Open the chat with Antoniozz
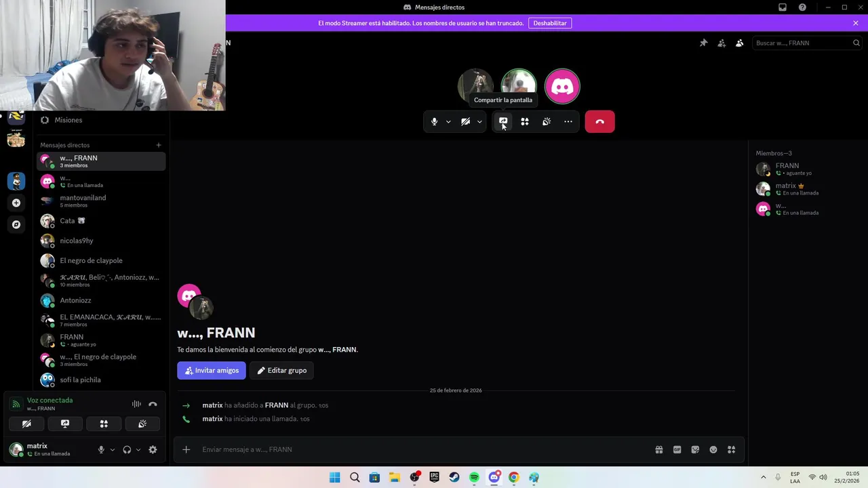This screenshot has height=488, width=868. tap(101, 300)
